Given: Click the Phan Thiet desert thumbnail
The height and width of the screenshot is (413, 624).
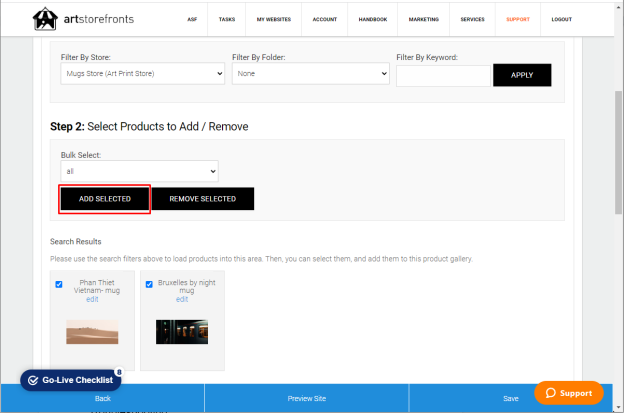Looking at the screenshot, I should click(92, 332).
